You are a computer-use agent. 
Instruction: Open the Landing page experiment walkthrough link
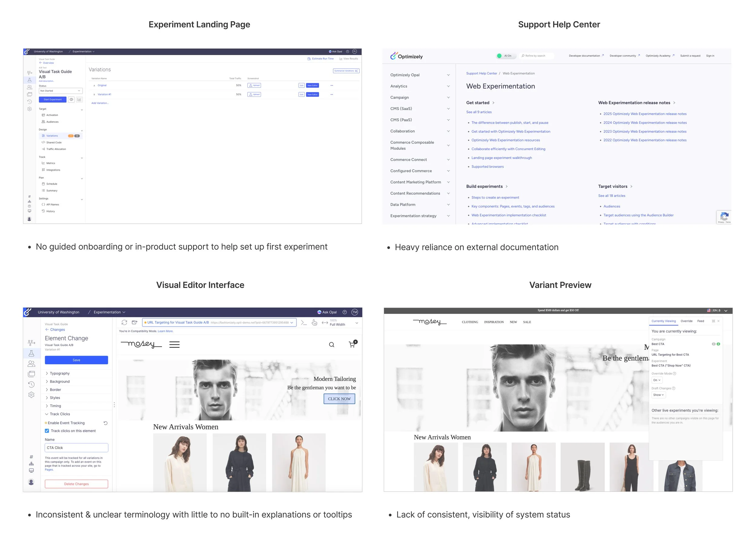[501, 158]
